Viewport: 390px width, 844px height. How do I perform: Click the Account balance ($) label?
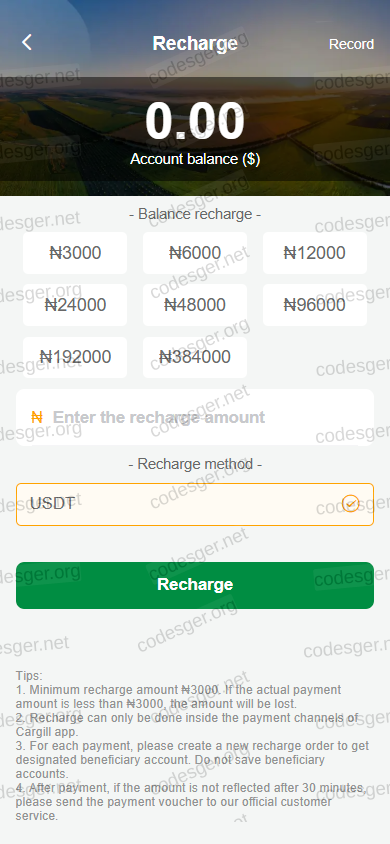[195, 159]
